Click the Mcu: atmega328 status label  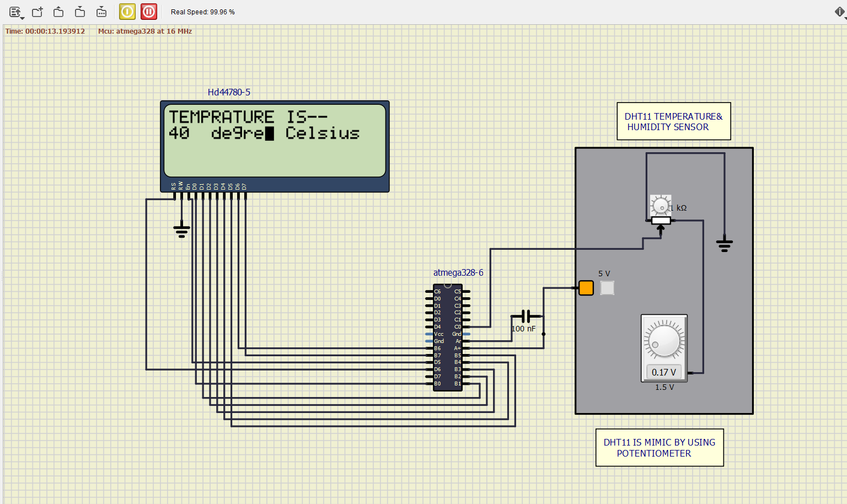pos(144,31)
